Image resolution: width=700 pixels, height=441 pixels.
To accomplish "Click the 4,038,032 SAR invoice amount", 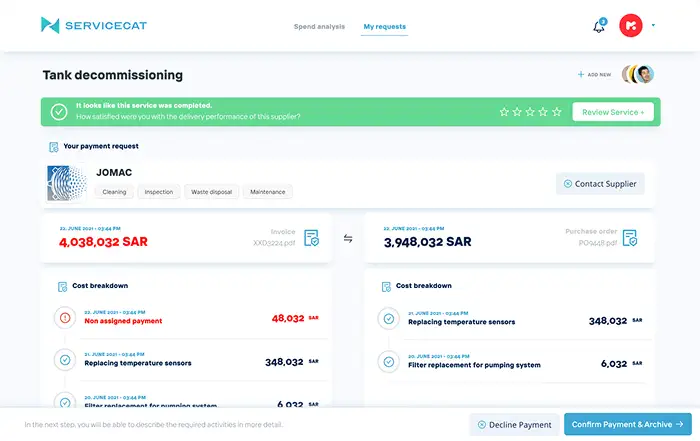I will coord(103,242).
